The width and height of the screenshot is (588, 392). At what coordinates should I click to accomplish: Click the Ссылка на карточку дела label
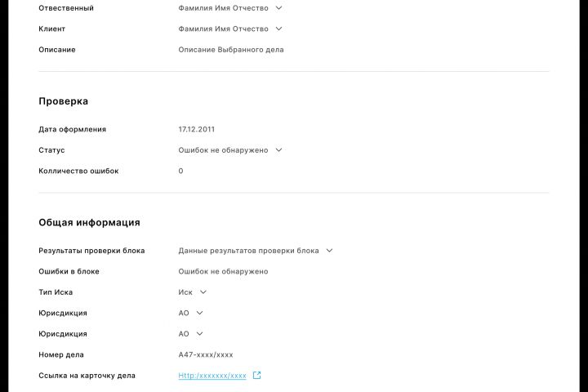87,376
